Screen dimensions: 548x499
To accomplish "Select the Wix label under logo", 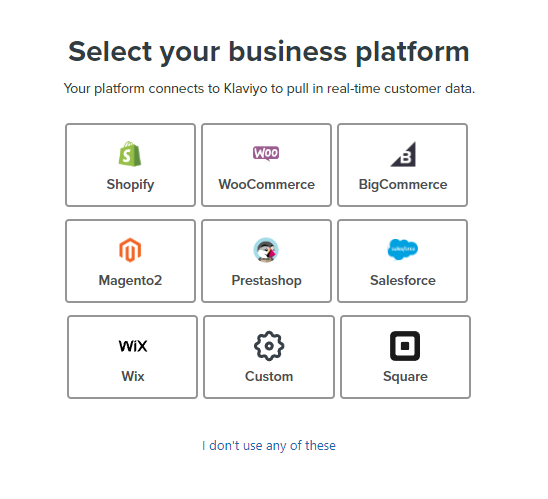I will coord(133,376).
